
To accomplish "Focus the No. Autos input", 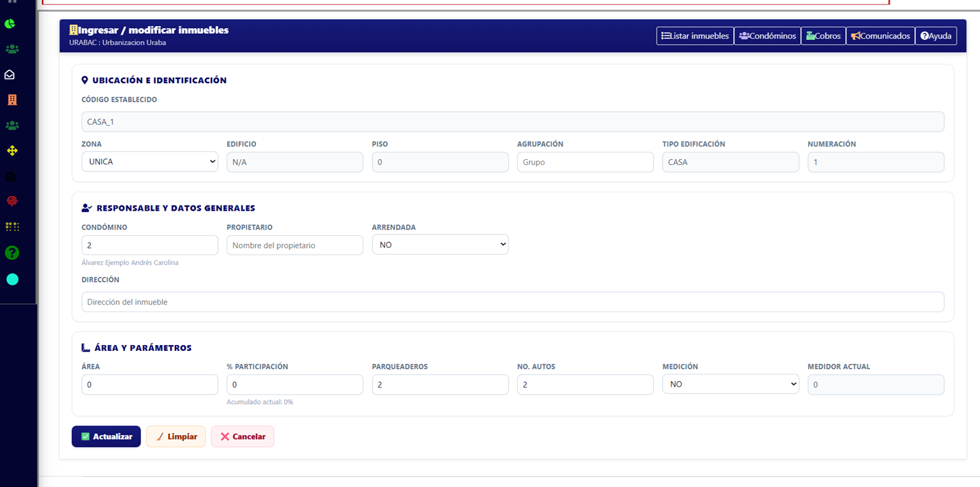I will tap(585, 384).
